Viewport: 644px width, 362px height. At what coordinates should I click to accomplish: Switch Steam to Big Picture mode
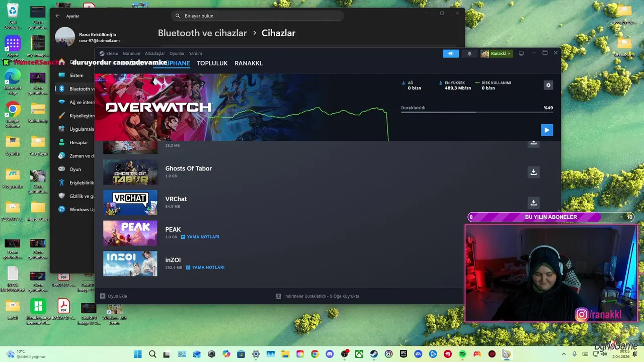[521, 53]
